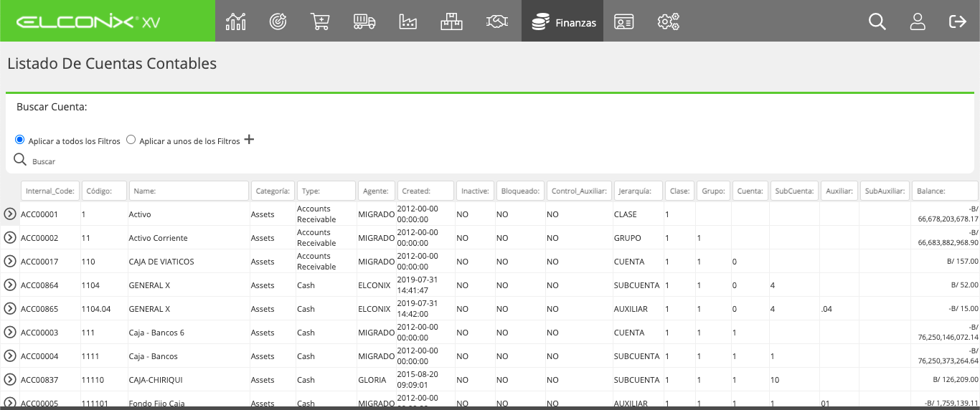980x410 pixels.
Task: Select 'Aplicar a unos de los Filtros' radio
Action: pos(131,140)
